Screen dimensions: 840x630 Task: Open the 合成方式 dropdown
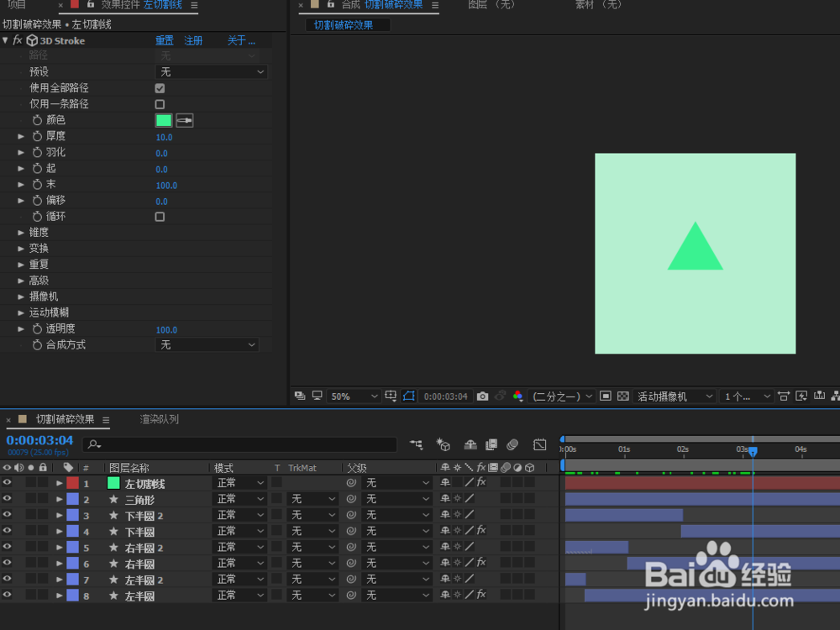(207, 345)
